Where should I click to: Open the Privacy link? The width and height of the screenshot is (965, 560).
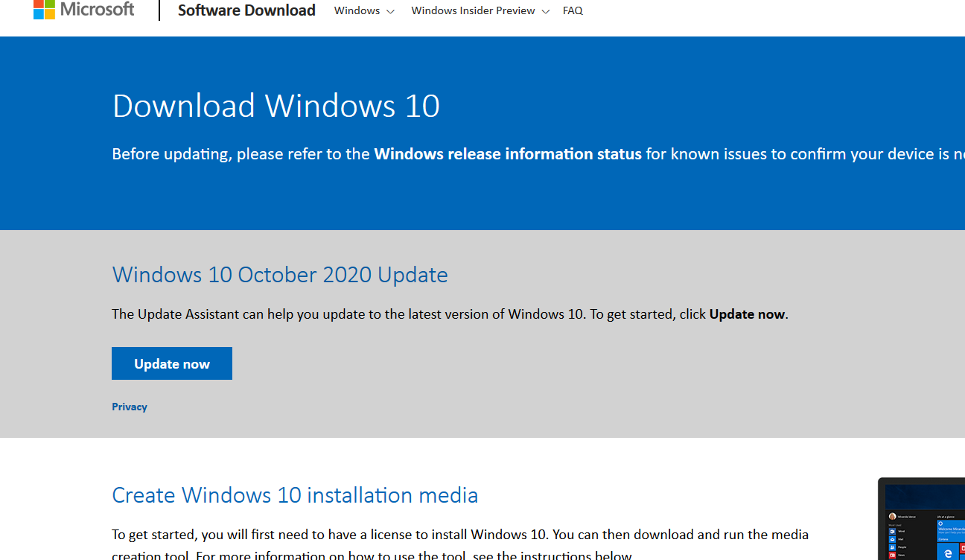click(x=130, y=407)
